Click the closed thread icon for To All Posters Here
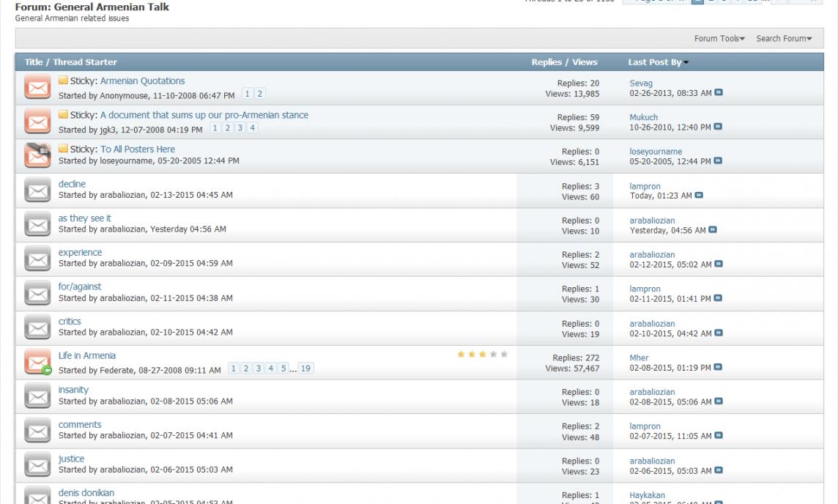The image size is (838, 504). 37,156
